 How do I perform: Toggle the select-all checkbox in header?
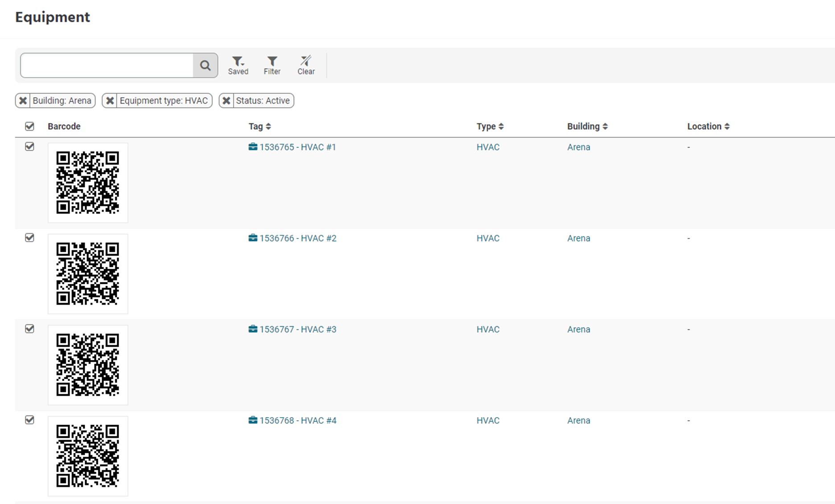pos(29,126)
